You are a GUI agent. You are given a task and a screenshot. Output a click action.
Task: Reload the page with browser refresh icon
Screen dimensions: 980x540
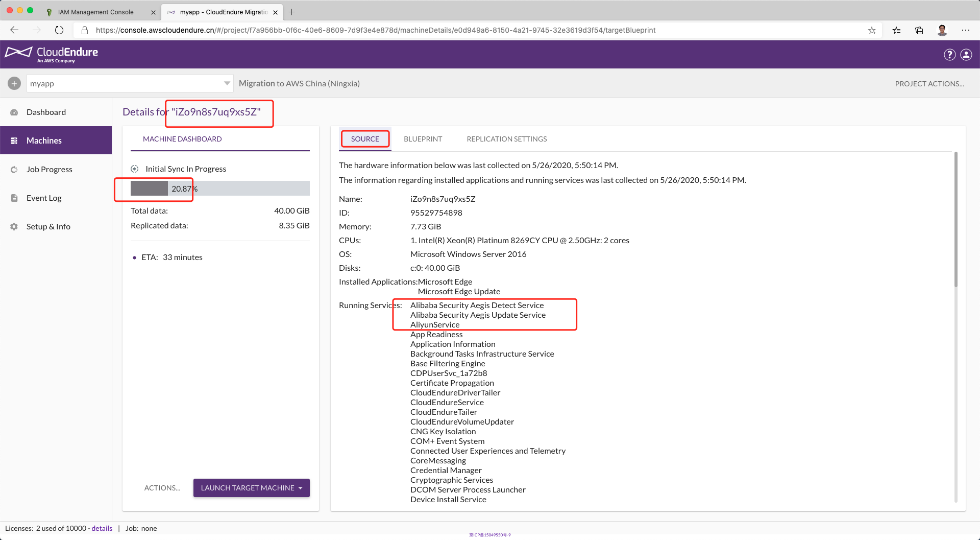click(x=59, y=30)
